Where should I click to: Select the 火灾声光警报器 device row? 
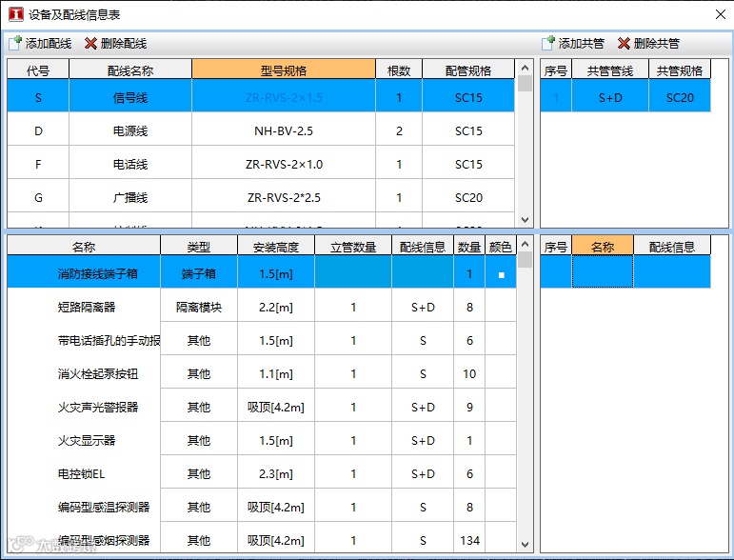[x=262, y=405]
